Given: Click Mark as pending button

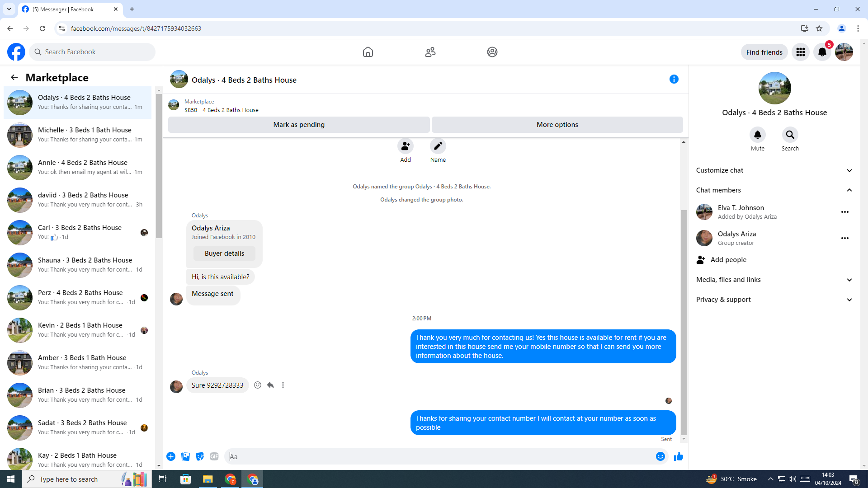Looking at the screenshot, I should pyautogui.click(x=299, y=125).
